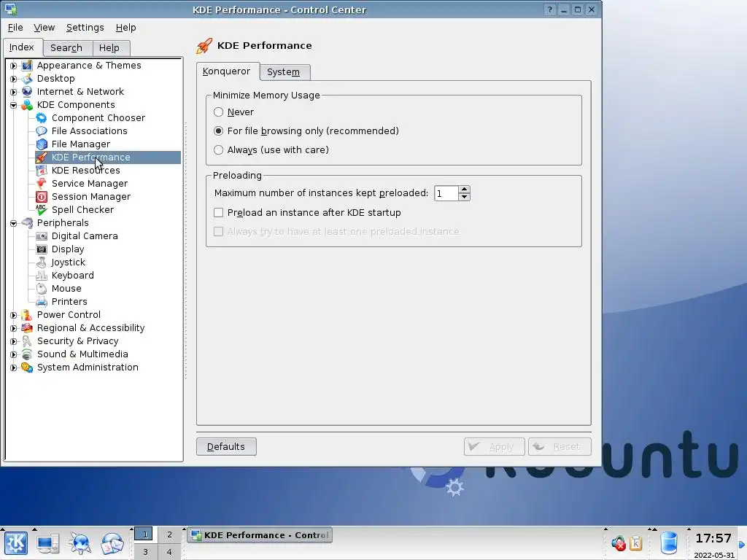The height and width of the screenshot is (560, 747).
Task: Expand the Power Control tree node
Action: point(13,315)
